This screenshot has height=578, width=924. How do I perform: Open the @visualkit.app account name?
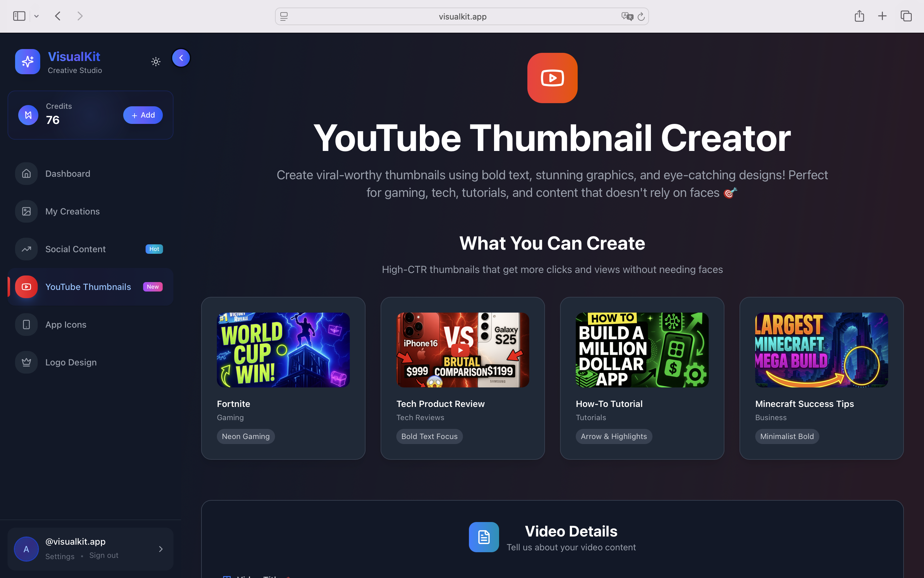pos(76,542)
